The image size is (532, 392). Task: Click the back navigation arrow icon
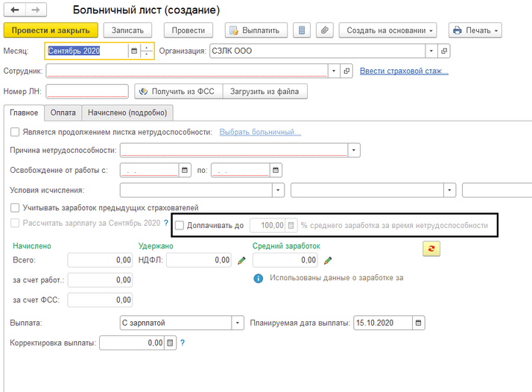pyautogui.click(x=15, y=10)
